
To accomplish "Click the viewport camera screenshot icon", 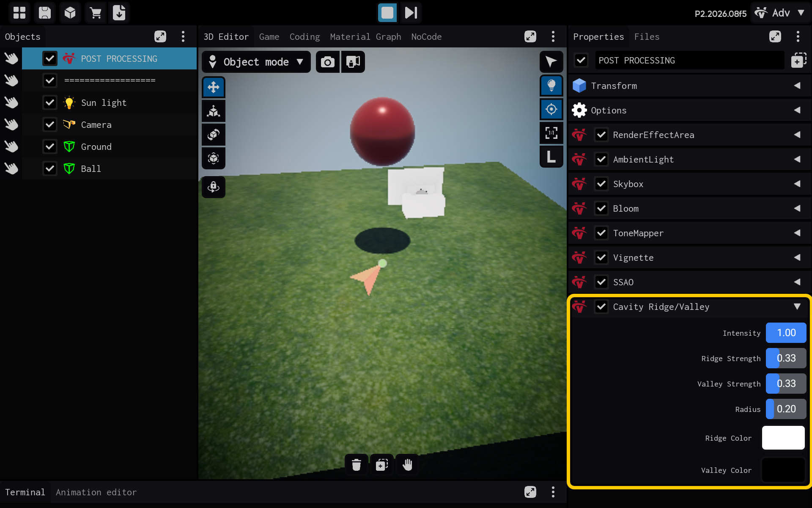I will tap(328, 62).
